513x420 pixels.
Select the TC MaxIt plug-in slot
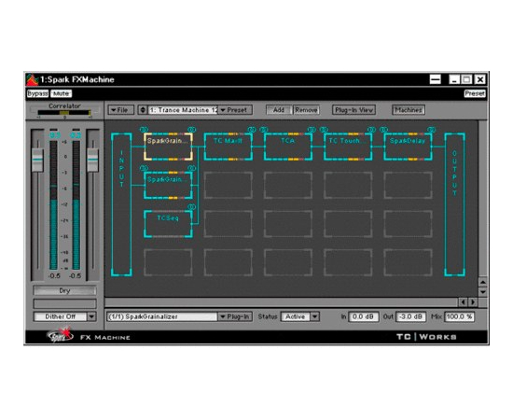pyautogui.click(x=228, y=147)
